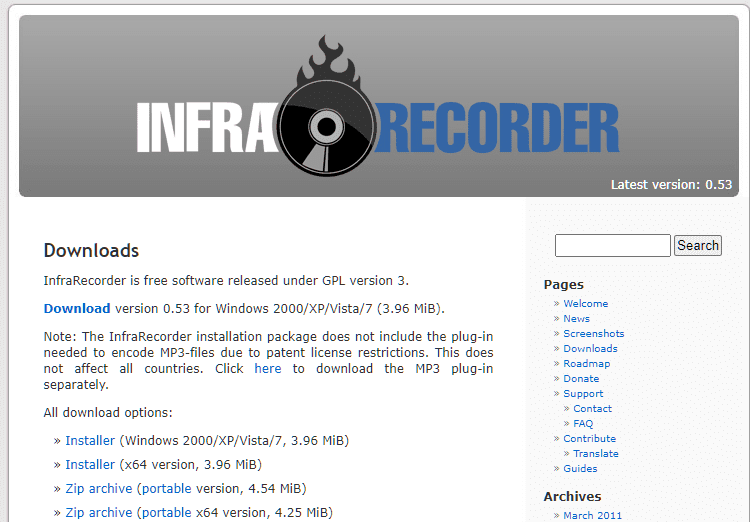Download the Windows 2000/XP/Vista/7 Installer
The height and width of the screenshot is (522, 750).
coord(90,441)
